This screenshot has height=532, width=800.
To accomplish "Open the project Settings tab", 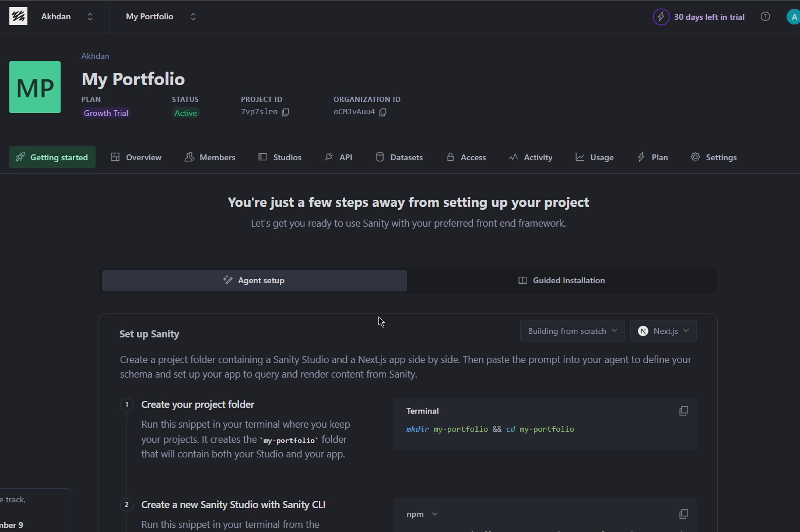I will [714, 157].
